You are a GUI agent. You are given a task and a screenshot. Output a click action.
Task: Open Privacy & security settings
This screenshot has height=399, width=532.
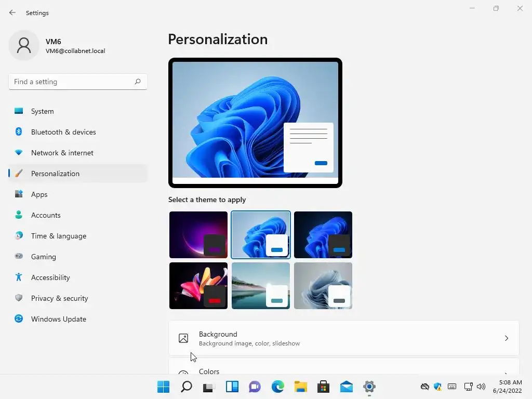point(78,298)
